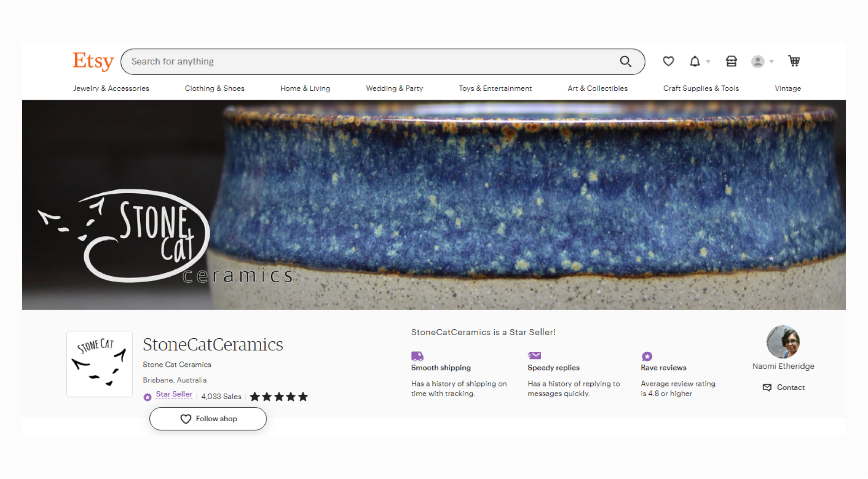The image size is (868, 479).
Task: Click the Etsy logo
Action: pos(93,61)
